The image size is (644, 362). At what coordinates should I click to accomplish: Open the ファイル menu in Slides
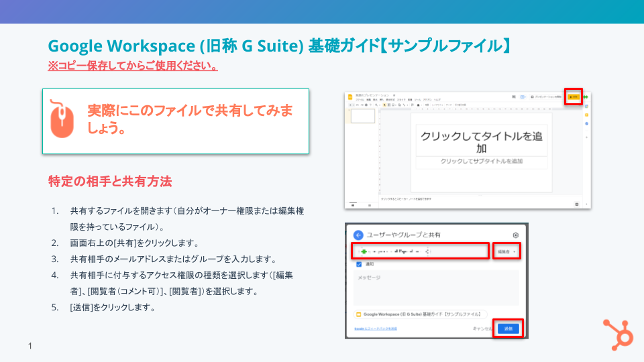tap(360, 100)
